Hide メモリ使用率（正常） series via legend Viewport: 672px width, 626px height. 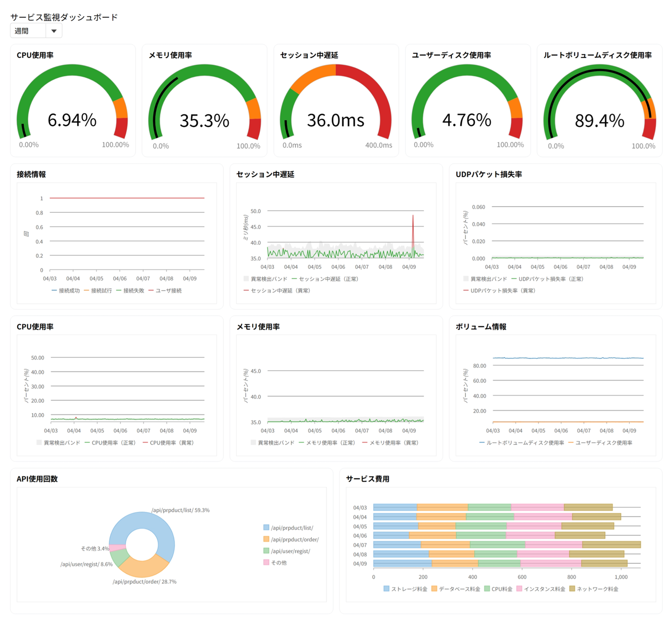pos(327,443)
